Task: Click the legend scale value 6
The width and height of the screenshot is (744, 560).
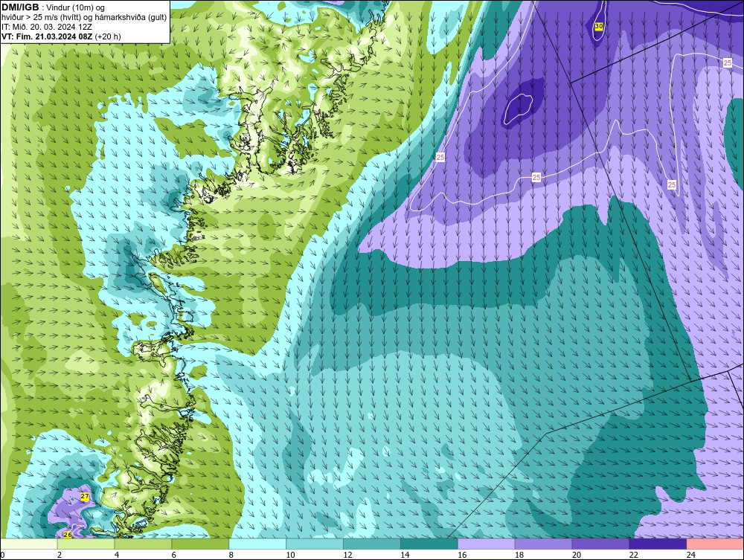Action: [173, 555]
